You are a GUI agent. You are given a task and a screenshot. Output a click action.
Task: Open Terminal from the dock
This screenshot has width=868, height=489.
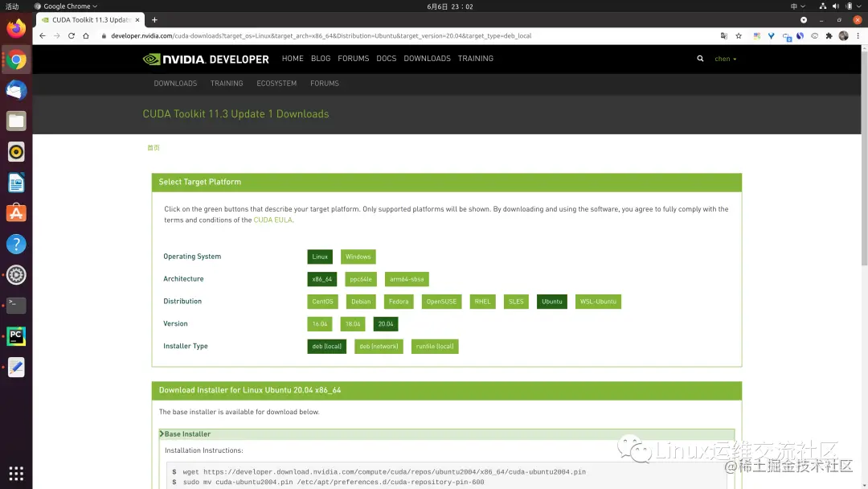point(16,305)
